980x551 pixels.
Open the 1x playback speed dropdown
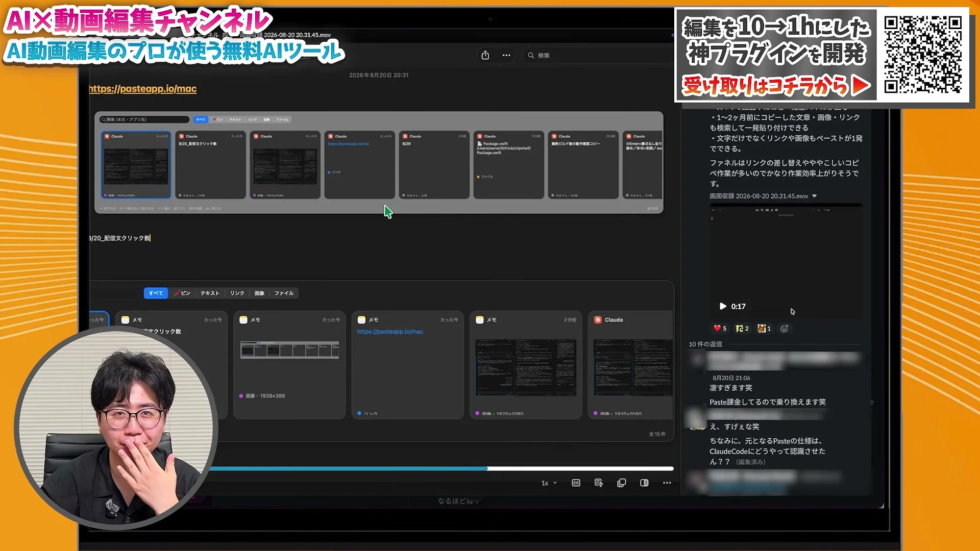point(549,483)
